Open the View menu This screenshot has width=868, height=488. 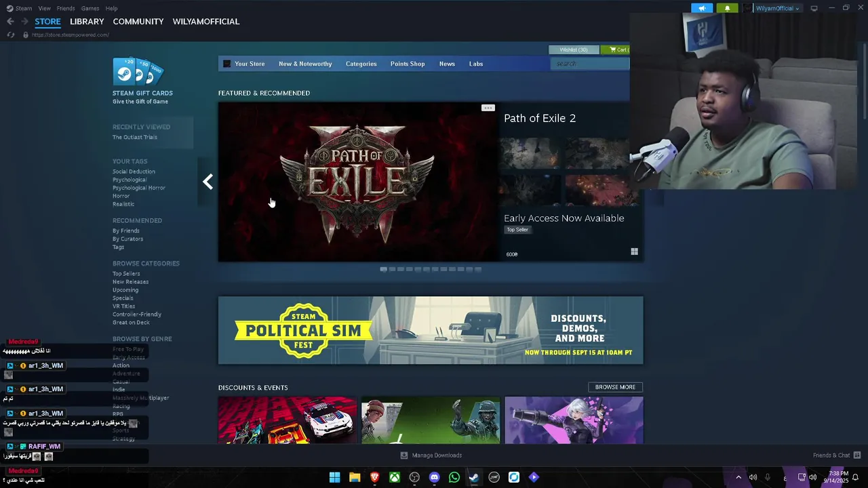point(45,8)
